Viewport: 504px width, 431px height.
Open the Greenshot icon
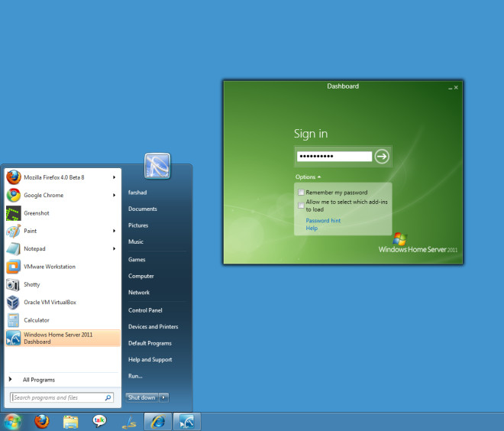(14, 213)
